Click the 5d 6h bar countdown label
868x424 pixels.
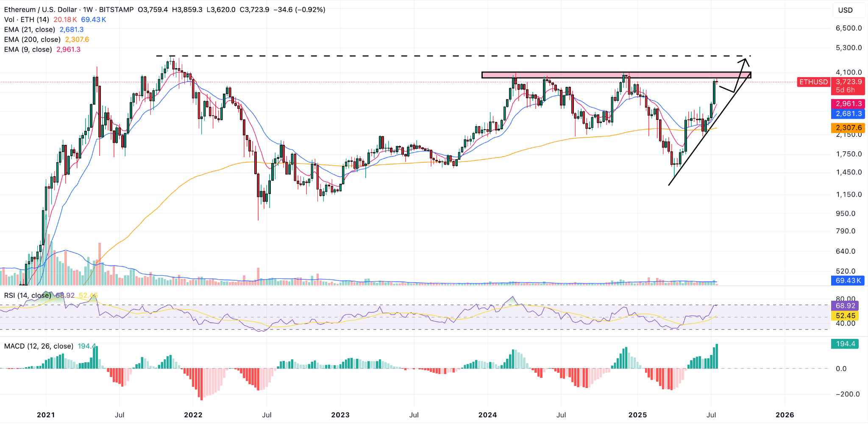(846, 90)
